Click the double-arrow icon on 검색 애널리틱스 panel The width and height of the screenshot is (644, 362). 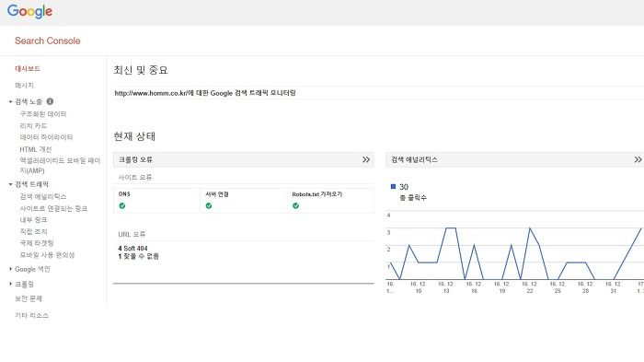click(x=638, y=159)
